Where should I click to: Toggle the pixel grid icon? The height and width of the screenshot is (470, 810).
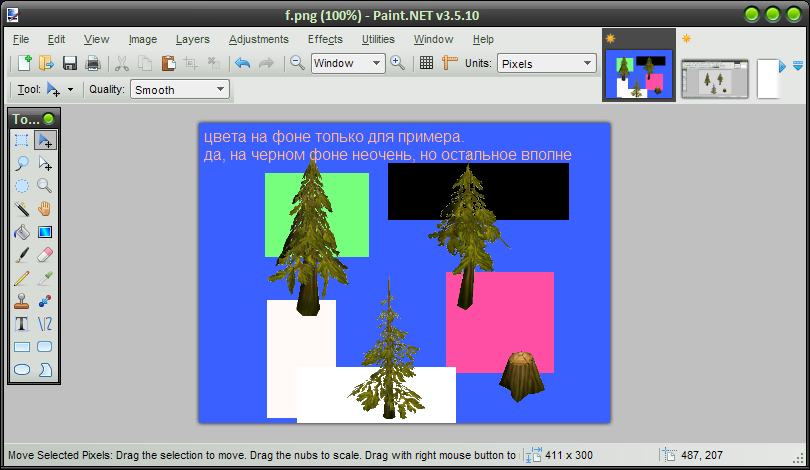(x=426, y=64)
